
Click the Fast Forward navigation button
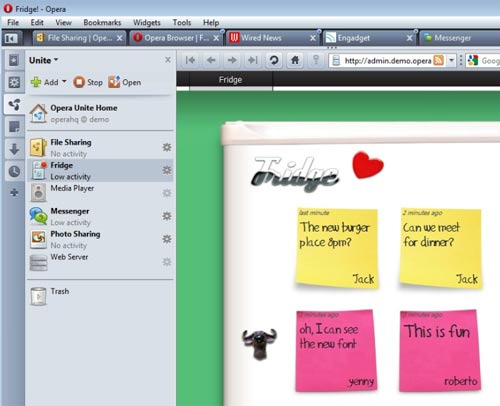pos(253,60)
